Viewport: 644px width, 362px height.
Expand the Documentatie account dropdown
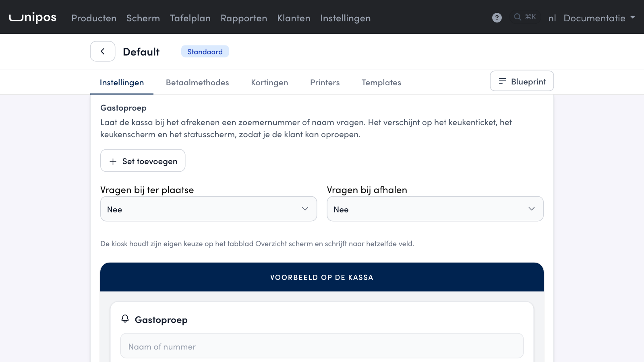coord(599,18)
